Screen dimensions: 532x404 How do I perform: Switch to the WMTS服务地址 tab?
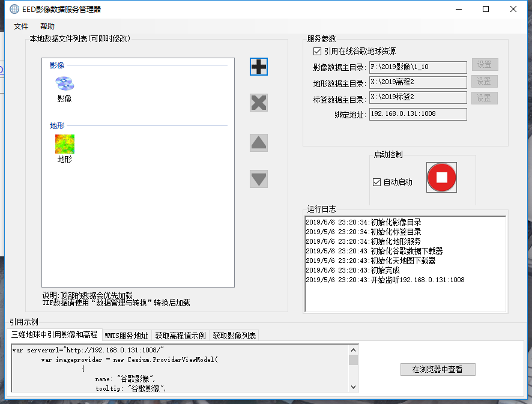pyautogui.click(x=126, y=336)
